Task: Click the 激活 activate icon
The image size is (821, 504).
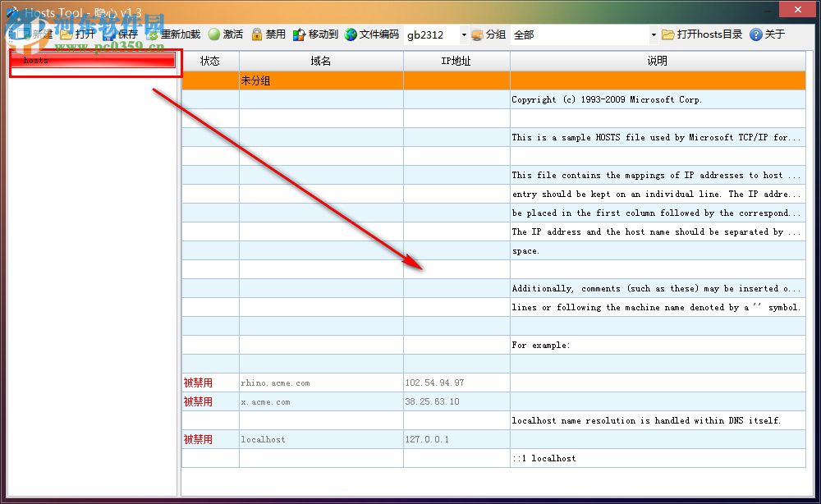Action: coord(213,34)
